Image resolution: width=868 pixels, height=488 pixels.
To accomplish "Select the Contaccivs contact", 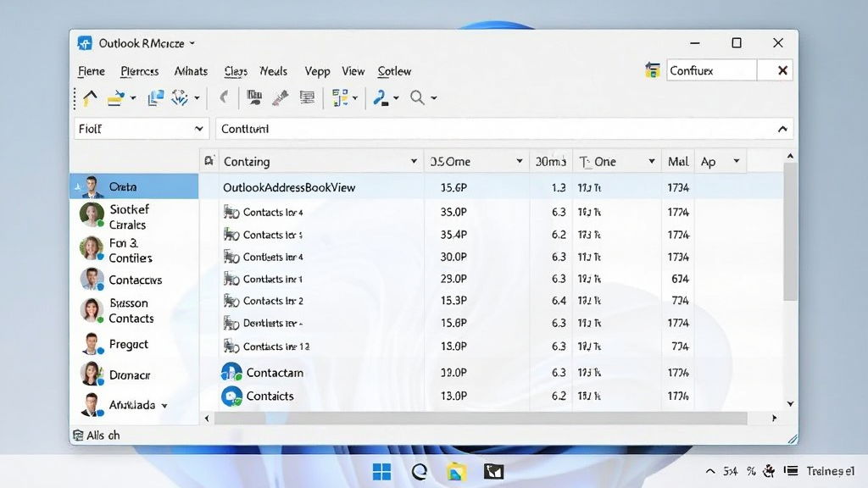I will tap(134, 280).
